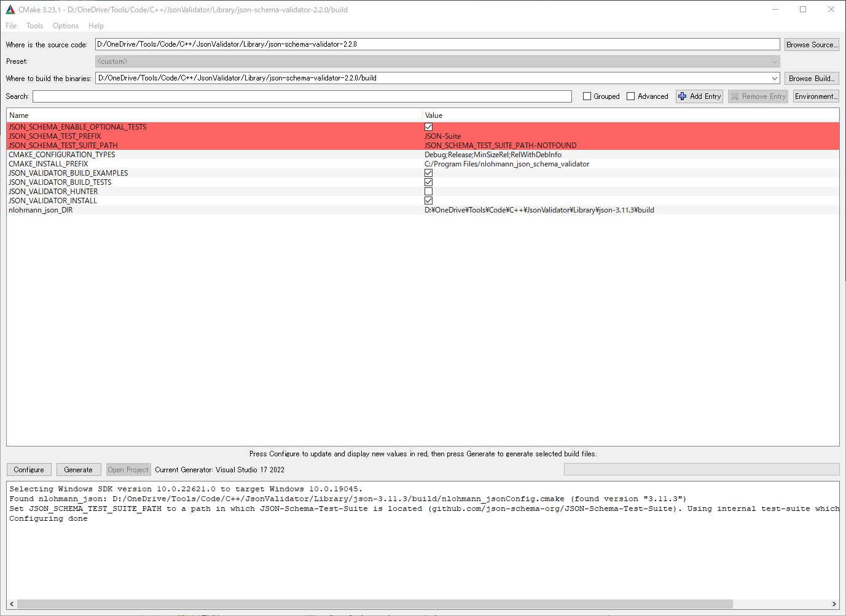Image resolution: width=846 pixels, height=616 pixels.
Task: Select the CMAKE_INSTALL_PREFIX entry
Action: pyautogui.click(x=49, y=164)
